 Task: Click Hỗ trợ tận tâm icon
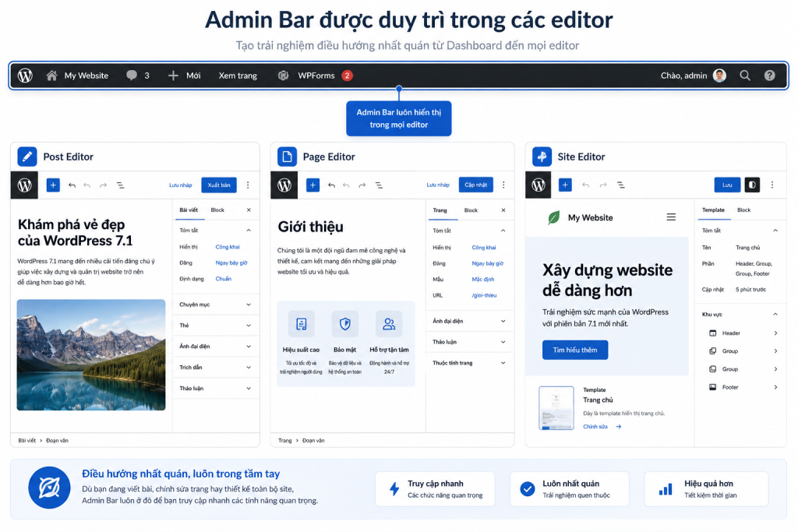pos(389,324)
